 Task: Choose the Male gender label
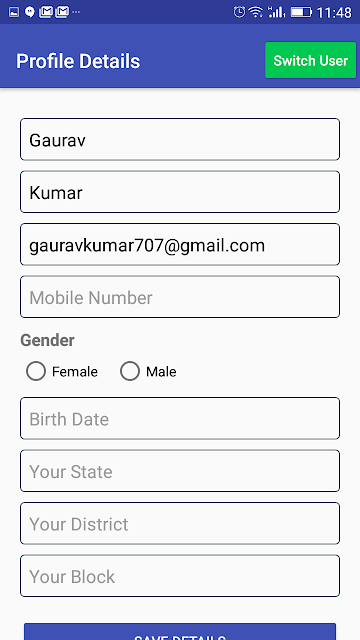(x=161, y=372)
